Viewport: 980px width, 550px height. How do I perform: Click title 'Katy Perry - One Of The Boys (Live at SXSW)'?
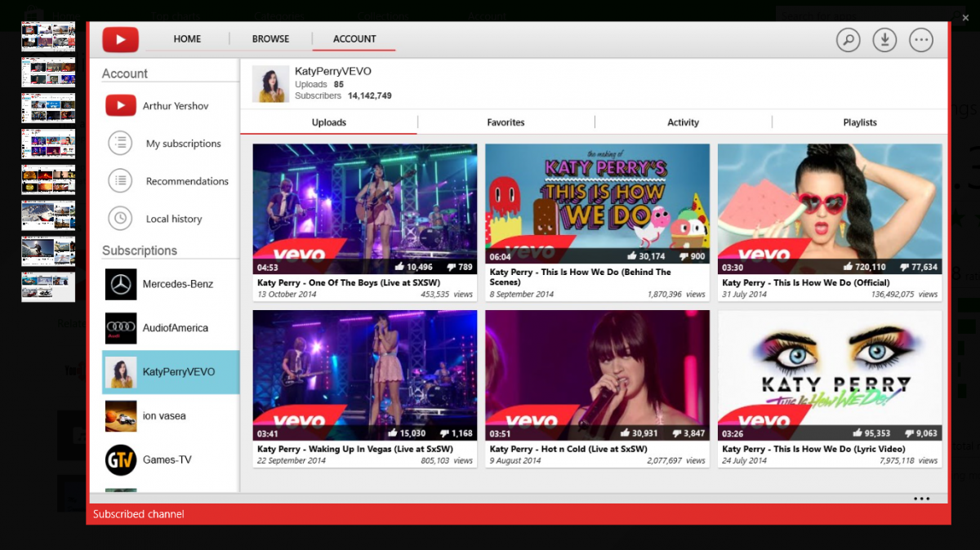(350, 283)
